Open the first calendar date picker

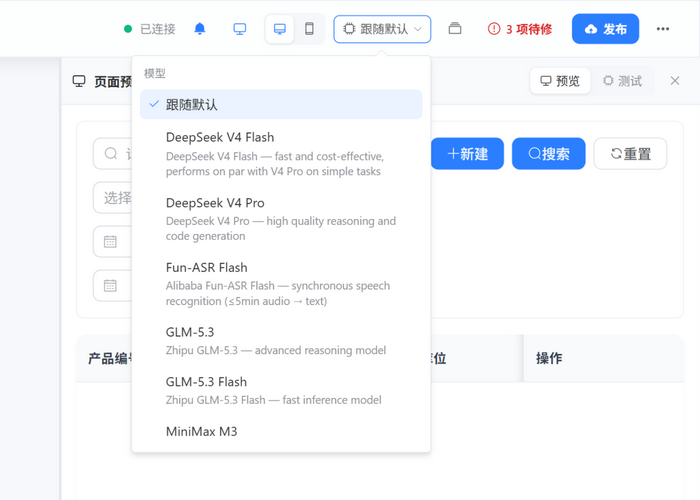pos(112,242)
